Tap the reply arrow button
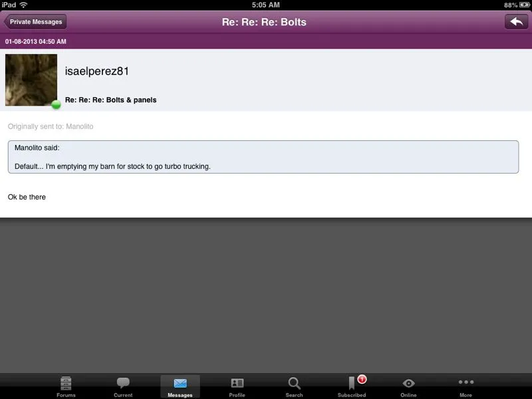The image size is (532, 399). [x=515, y=22]
